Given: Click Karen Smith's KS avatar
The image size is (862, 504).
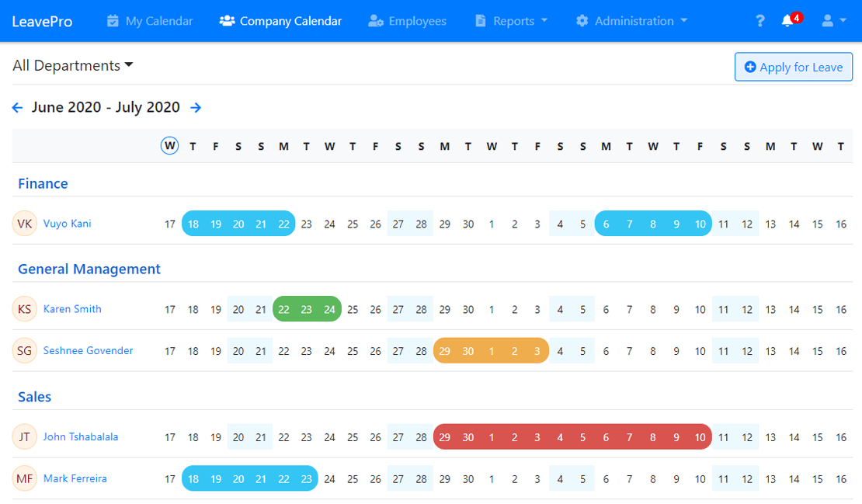Looking at the screenshot, I should [24, 308].
